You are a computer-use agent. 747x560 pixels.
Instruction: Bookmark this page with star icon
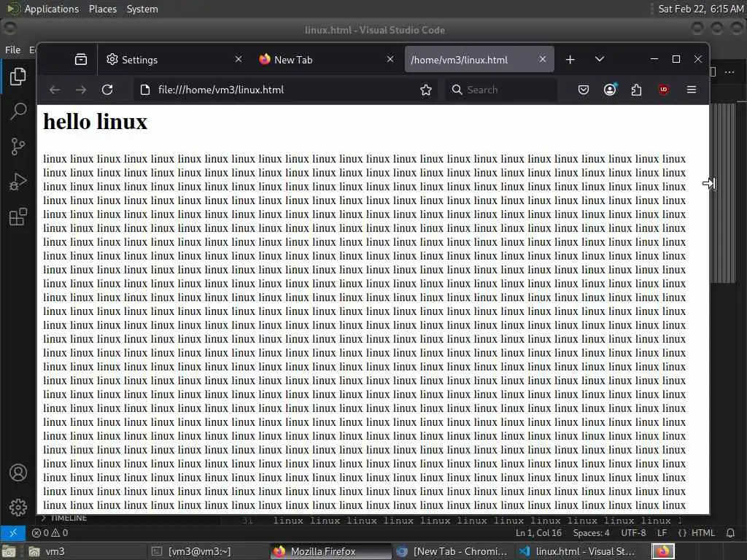click(426, 90)
